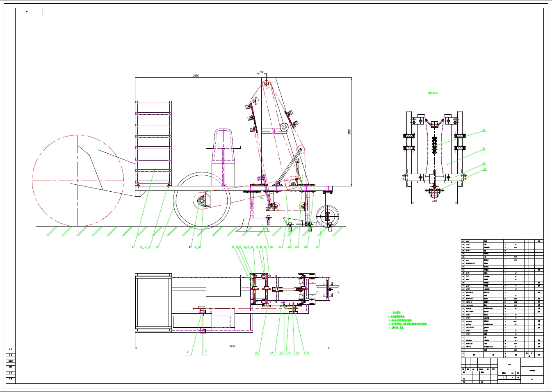Select part callout number 8
This screenshot has height=392, width=552.
pos(190,247)
